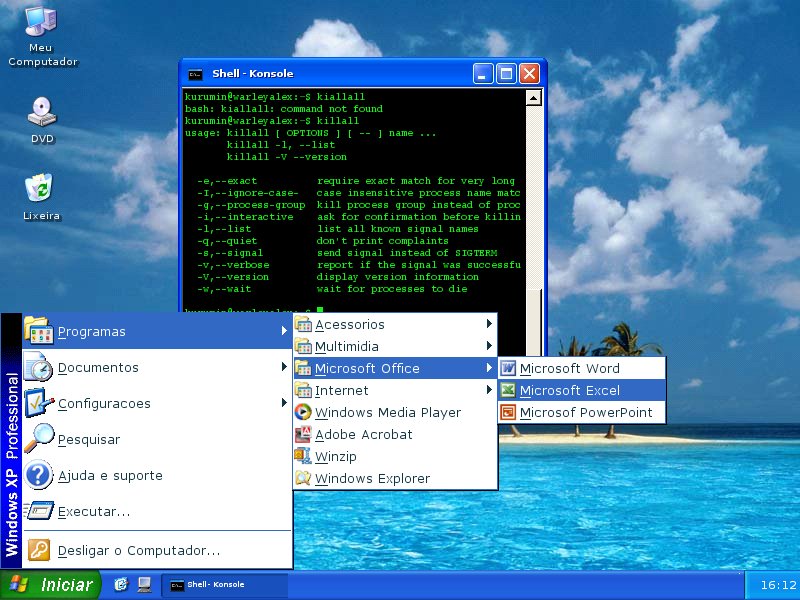This screenshot has width=800, height=600.
Task: Select Executar... in start menu
Action: point(157,511)
